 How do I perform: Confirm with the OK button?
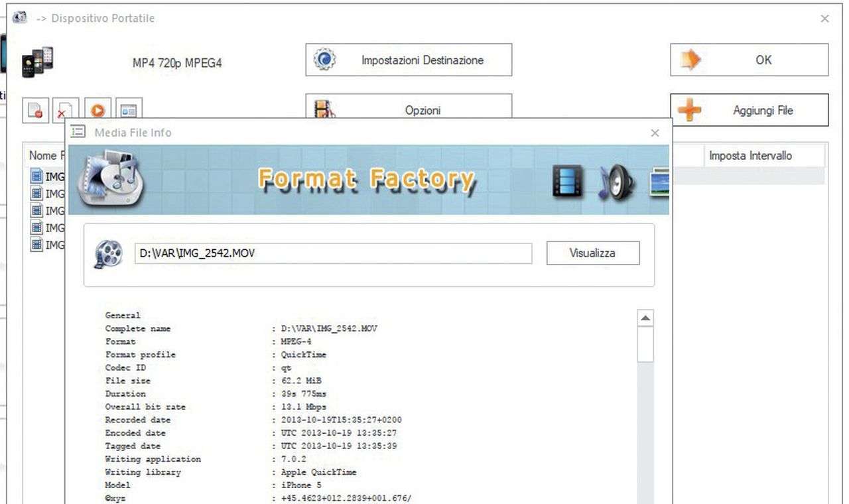pos(749,60)
